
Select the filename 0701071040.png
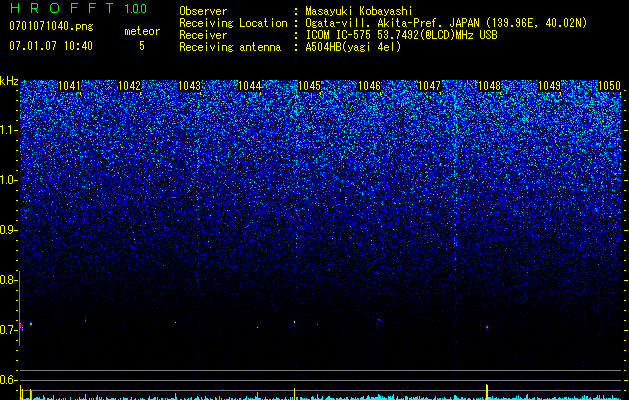coord(51,26)
